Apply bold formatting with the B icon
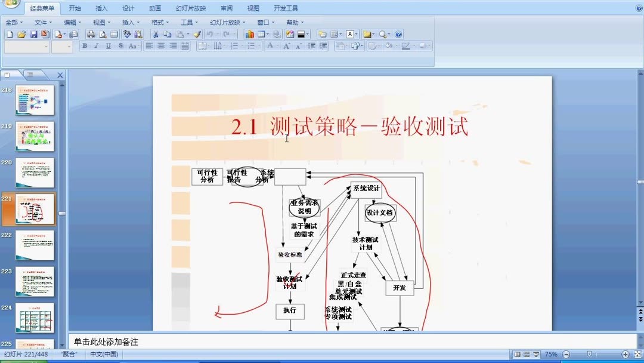644x363 pixels. pos(85,45)
